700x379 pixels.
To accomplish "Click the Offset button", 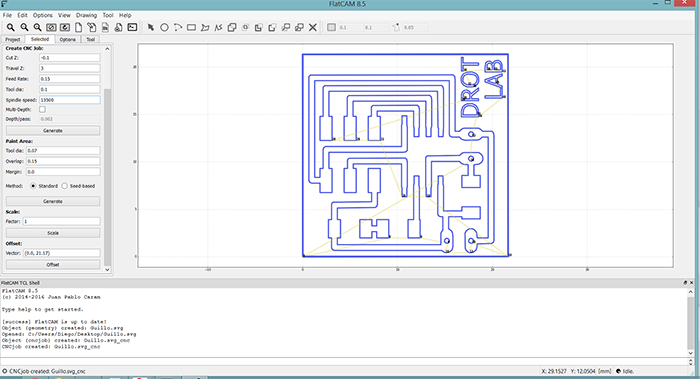I will (53, 265).
